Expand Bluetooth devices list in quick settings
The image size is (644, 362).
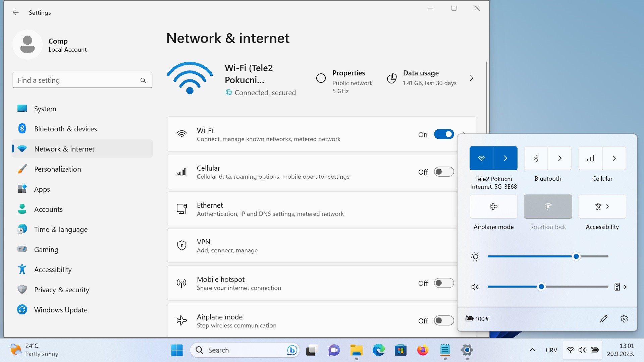pyautogui.click(x=560, y=158)
